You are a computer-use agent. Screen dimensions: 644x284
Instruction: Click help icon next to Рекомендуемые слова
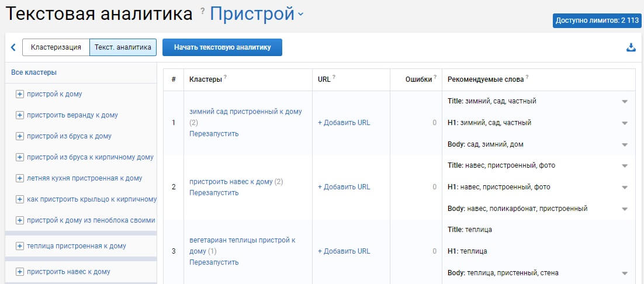(527, 77)
